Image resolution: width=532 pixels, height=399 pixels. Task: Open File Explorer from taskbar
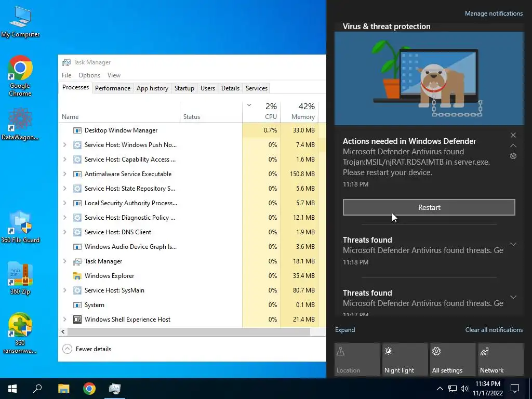pos(63,389)
